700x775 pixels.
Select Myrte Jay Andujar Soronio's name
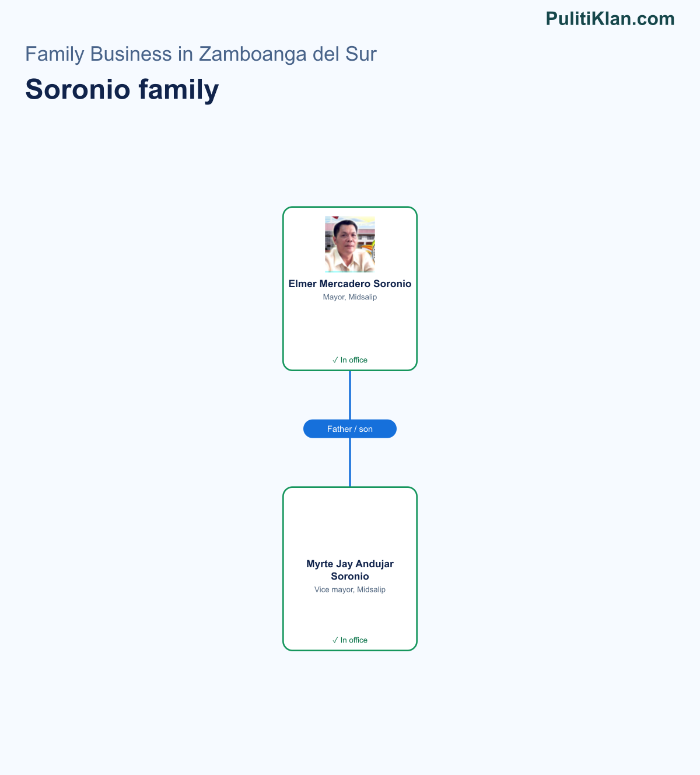pos(350,570)
